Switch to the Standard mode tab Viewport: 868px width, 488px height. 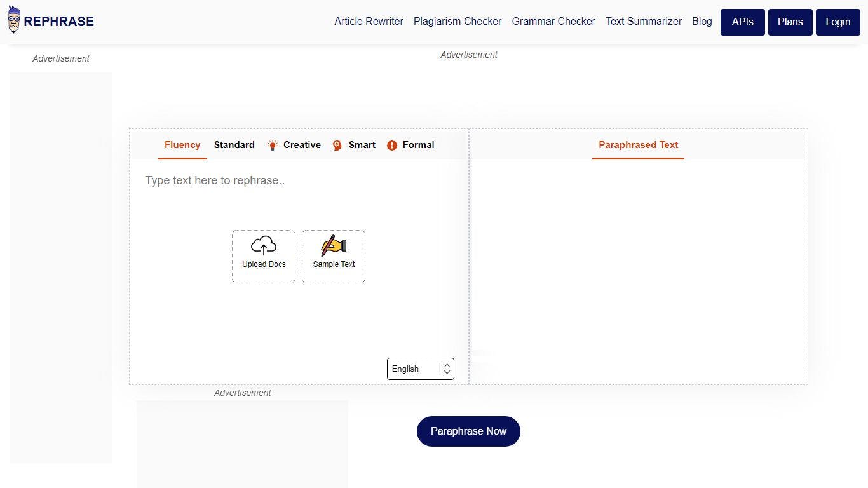pos(234,145)
